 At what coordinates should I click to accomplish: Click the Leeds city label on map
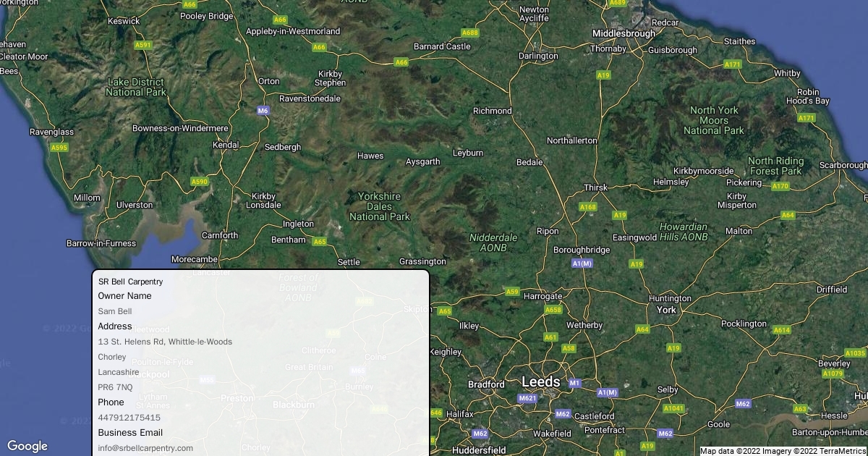540,381
